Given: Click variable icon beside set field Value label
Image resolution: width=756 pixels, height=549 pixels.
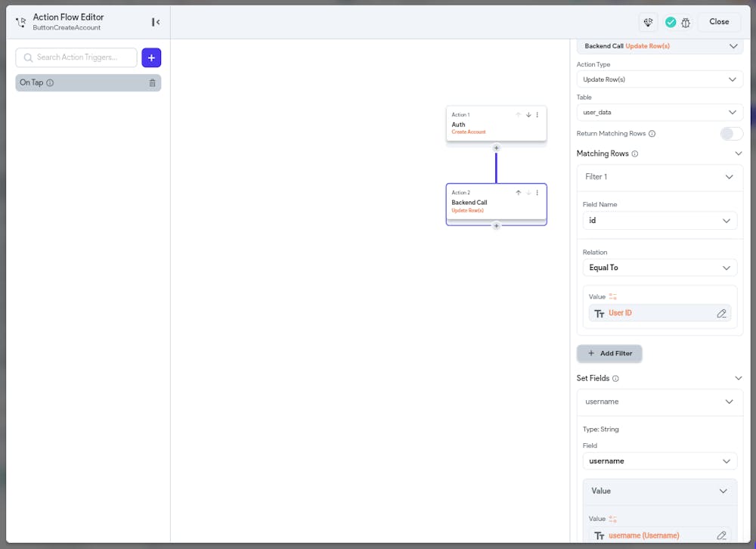Looking at the screenshot, I should pyautogui.click(x=613, y=519).
